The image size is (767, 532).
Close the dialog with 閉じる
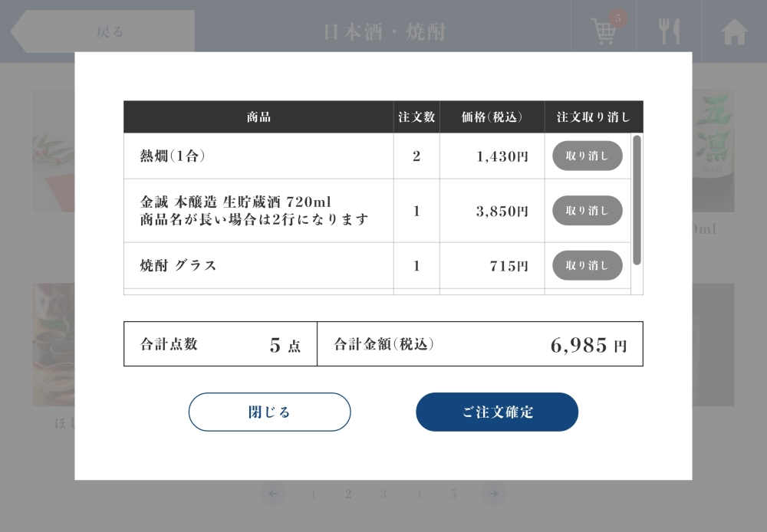pos(269,412)
